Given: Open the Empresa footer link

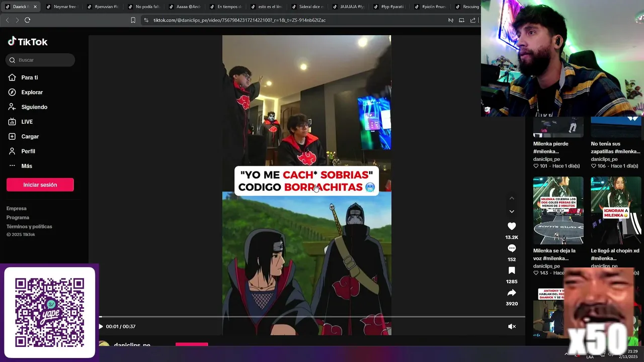Looking at the screenshot, I should (17, 208).
